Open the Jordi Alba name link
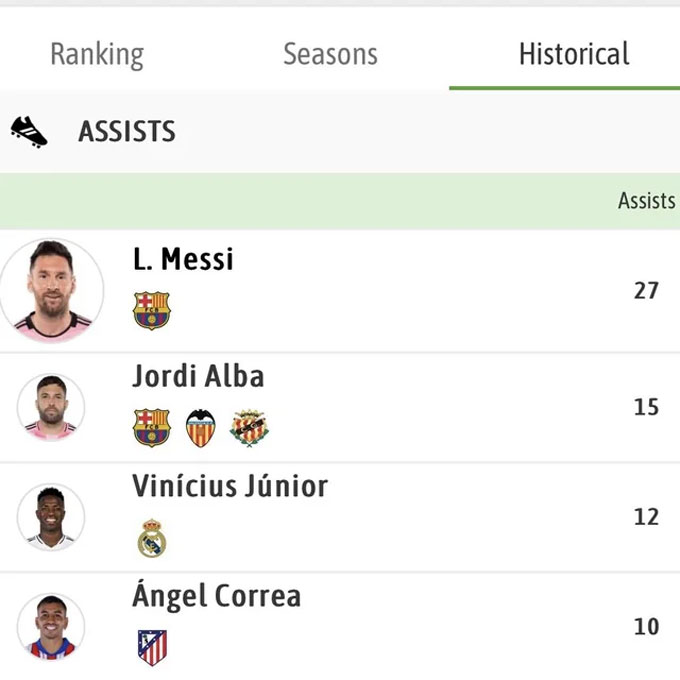The image size is (680, 680). pyautogui.click(x=198, y=376)
